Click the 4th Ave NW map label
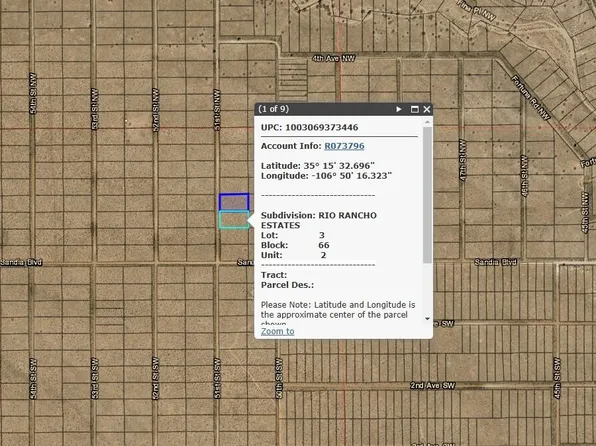 click(334, 58)
